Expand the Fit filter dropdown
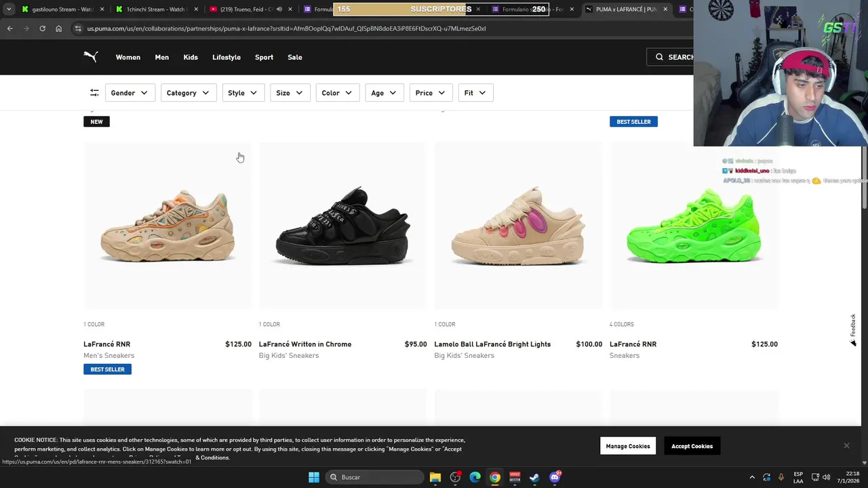The image size is (868, 488). tap(475, 93)
